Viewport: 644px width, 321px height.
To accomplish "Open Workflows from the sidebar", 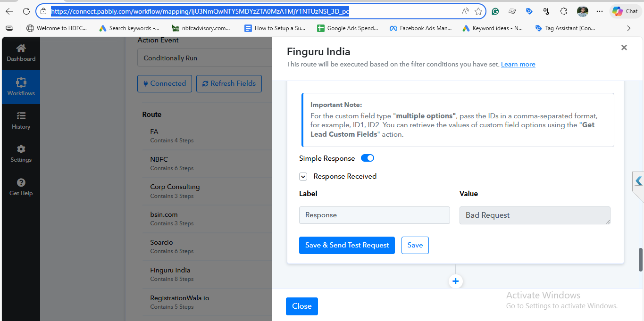I will click(21, 87).
